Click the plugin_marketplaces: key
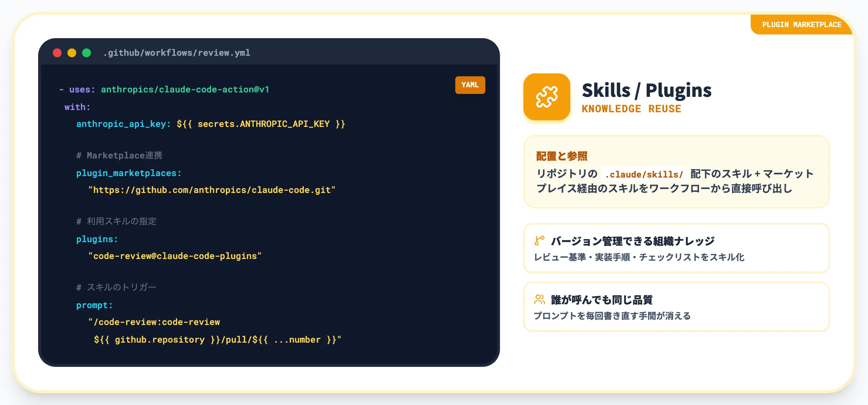Image resolution: width=868 pixels, height=405 pixels. point(129,173)
